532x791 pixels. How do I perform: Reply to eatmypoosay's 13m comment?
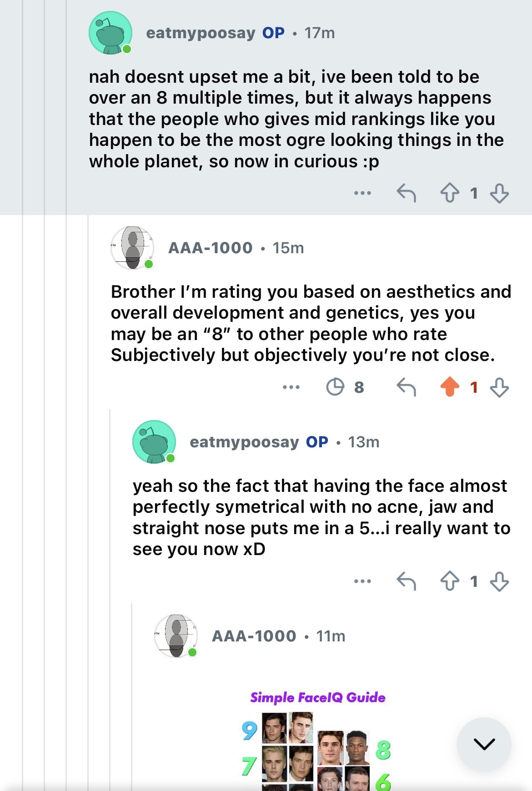coord(406,581)
